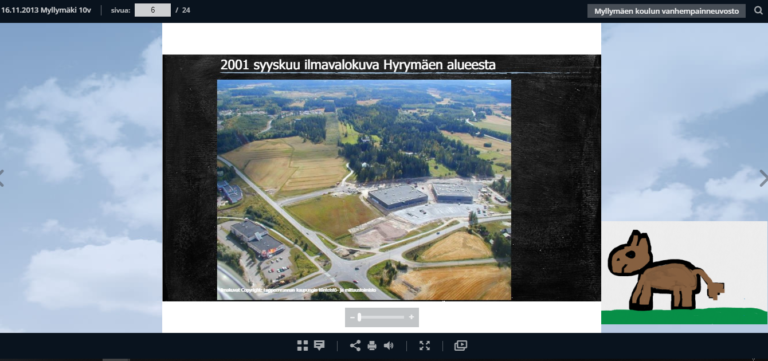
Task: Click the share icon
Action: (355, 345)
